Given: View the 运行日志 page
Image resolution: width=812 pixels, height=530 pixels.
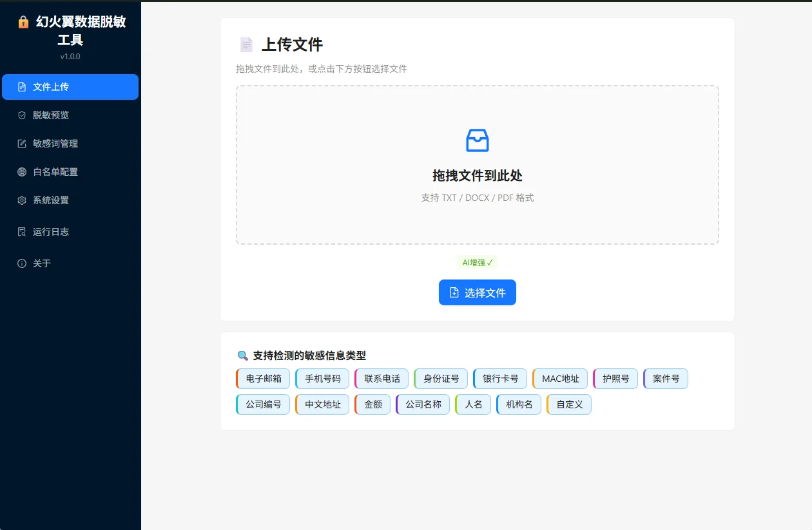Looking at the screenshot, I should (70, 232).
